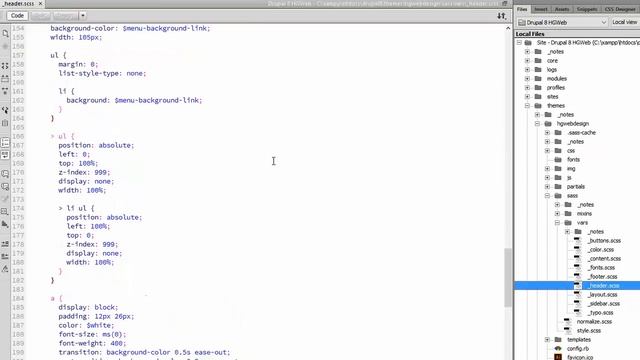The width and height of the screenshot is (640, 360).
Task: Expand the mixins folder
Action: (557, 213)
